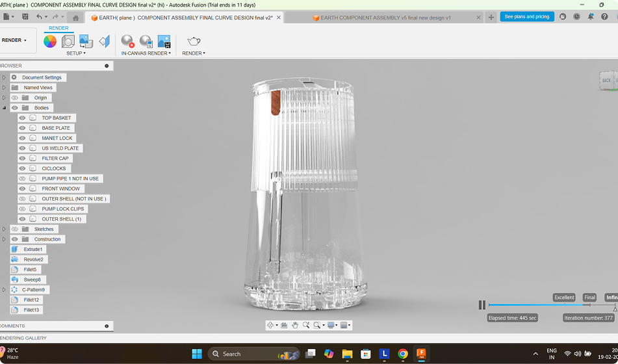Click the Look At icon in navigation bar
618x364 pixels.
tap(284, 325)
